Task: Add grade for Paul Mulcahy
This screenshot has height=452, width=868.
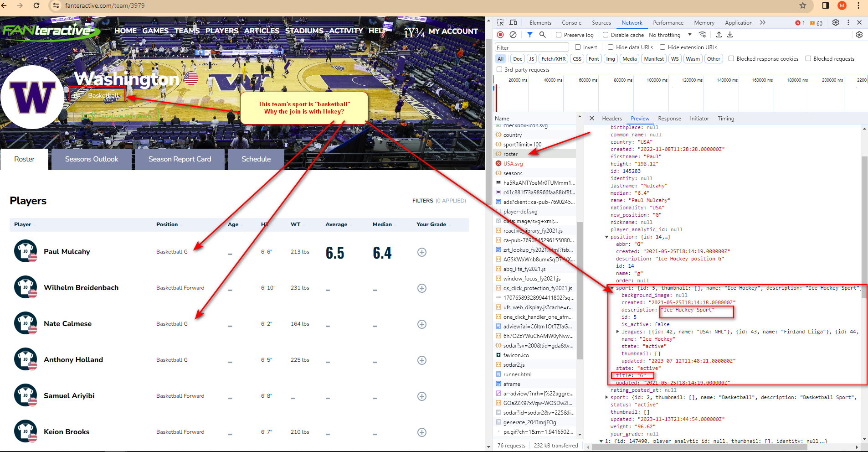Action: [422, 252]
